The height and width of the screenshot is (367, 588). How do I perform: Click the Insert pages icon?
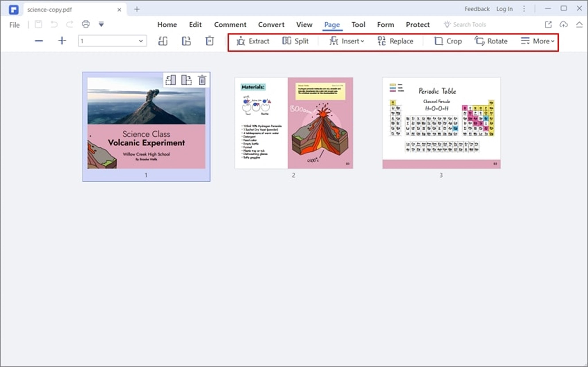347,41
